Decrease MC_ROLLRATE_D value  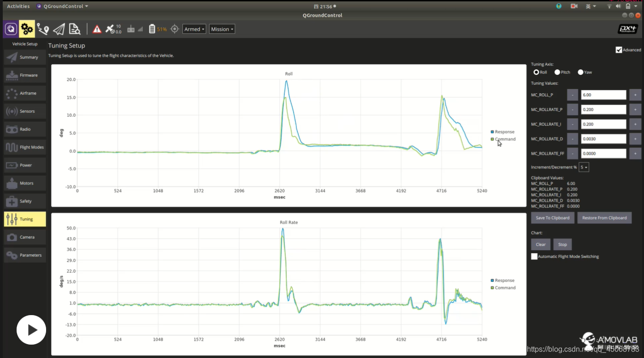pos(572,139)
